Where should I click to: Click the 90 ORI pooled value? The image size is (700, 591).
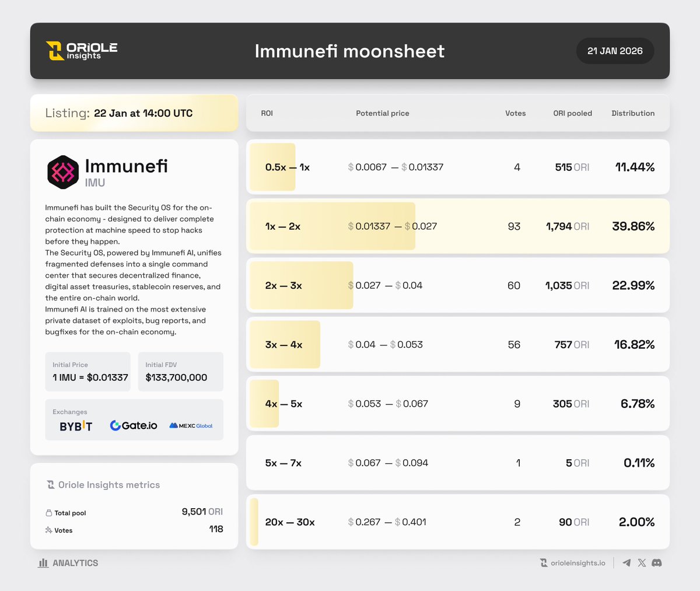(574, 522)
